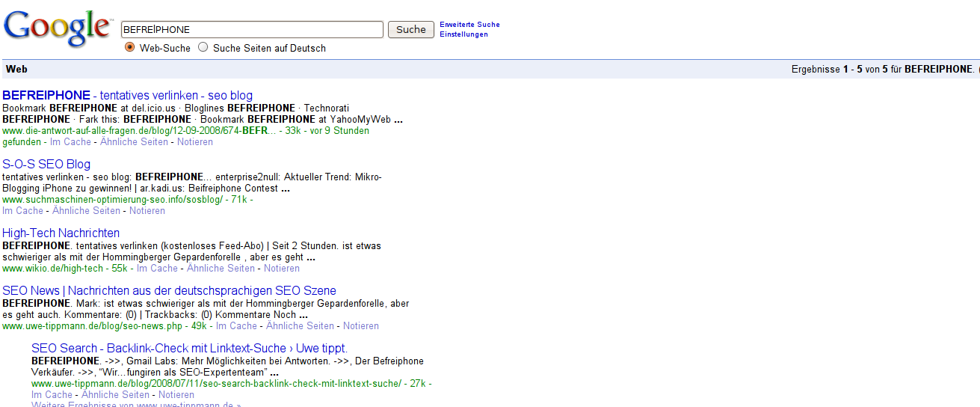
Task: Focus the BEFREIPHONE search input field
Action: tap(253, 29)
